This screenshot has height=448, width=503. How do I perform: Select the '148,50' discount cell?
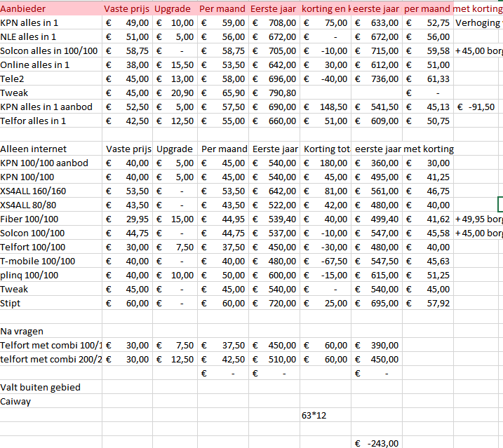point(326,107)
